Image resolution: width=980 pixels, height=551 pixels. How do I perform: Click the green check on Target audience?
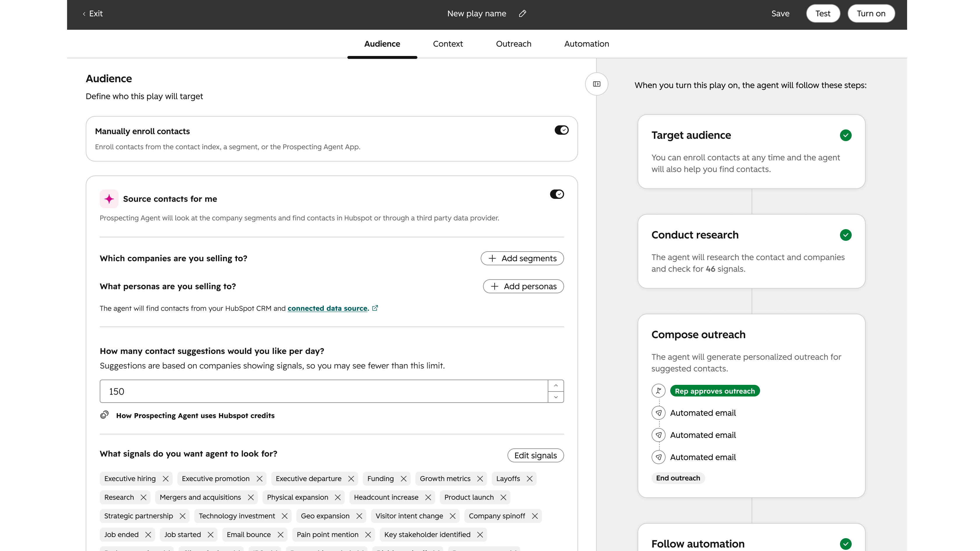pos(846,135)
